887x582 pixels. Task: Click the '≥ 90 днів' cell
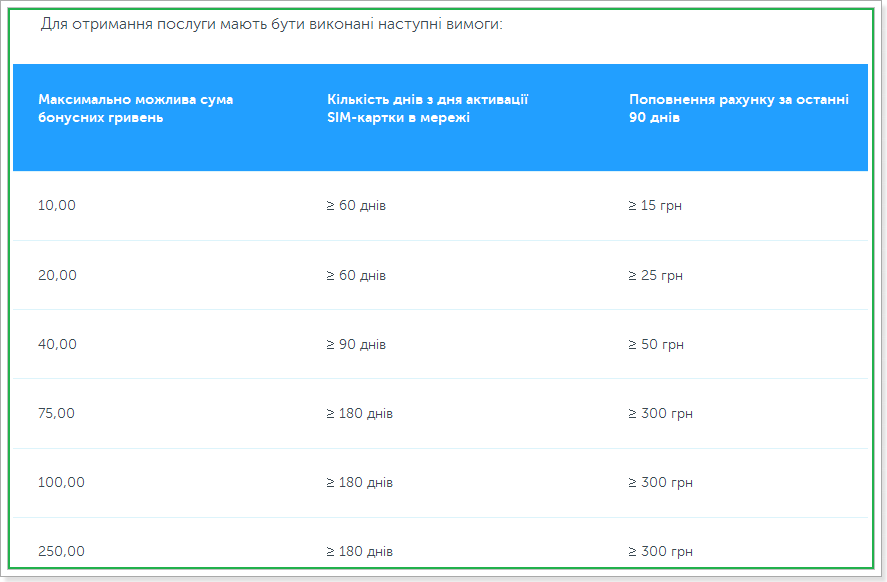[356, 344]
